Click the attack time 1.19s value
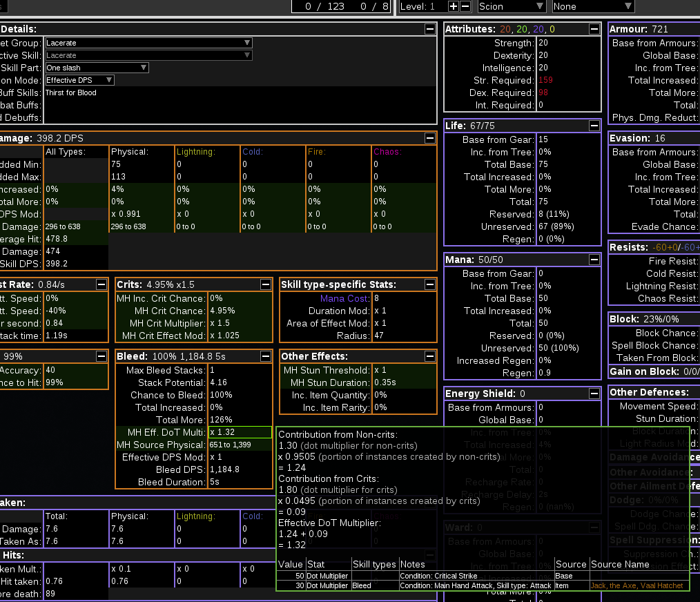 (x=56, y=336)
